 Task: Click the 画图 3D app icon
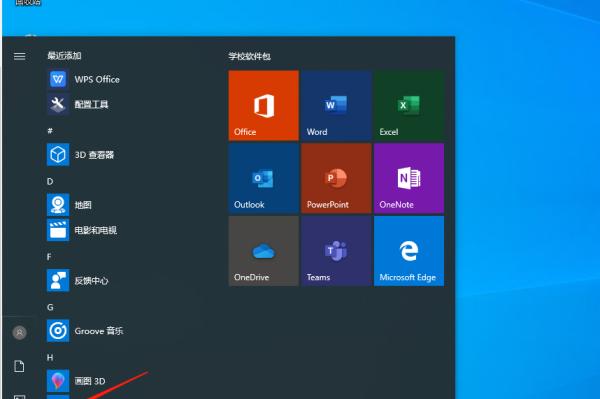tap(58, 381)
